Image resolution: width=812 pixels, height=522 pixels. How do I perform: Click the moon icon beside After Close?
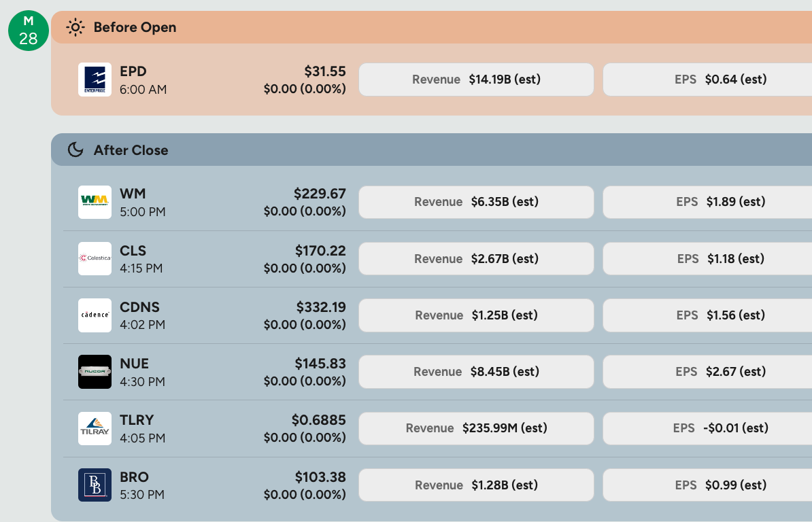click(75, 150)
